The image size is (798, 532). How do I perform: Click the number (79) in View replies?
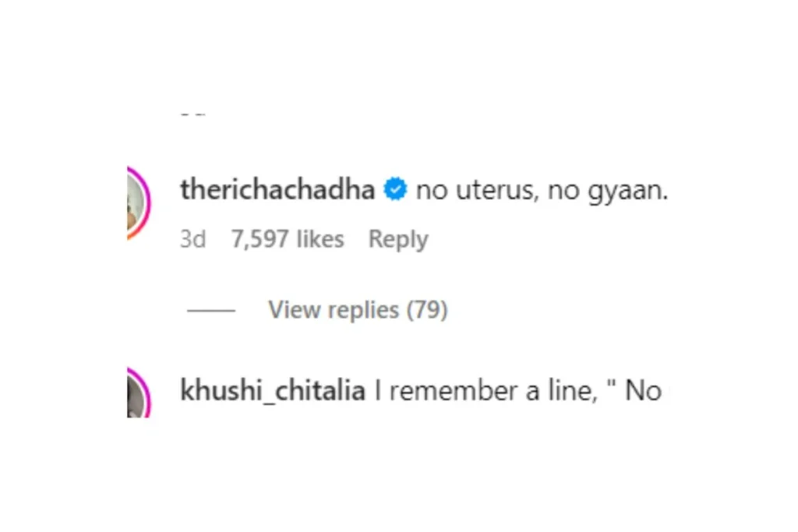point(427,310)
